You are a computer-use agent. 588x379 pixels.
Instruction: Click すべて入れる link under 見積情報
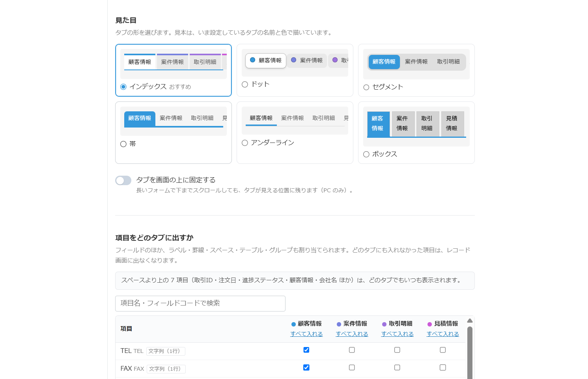[443, 334]
